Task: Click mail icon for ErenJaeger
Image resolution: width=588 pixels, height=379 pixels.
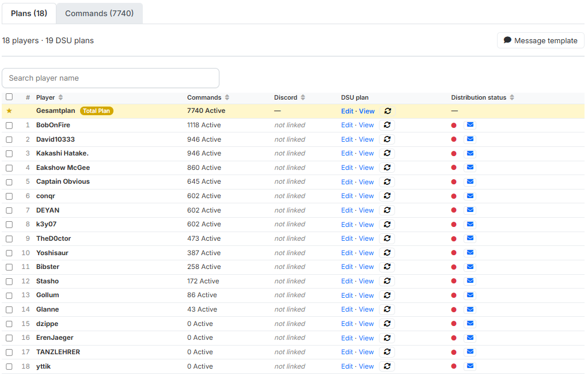Action: click(470, 338)
